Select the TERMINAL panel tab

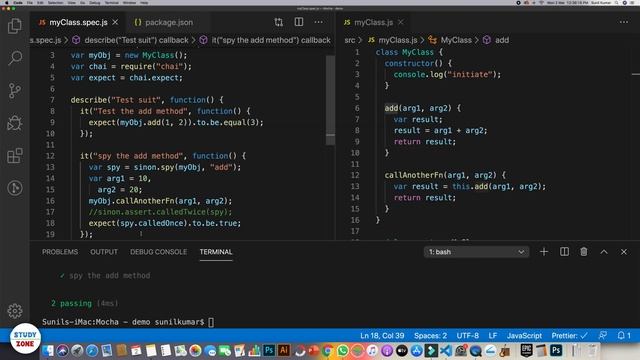tap(216, 252)
